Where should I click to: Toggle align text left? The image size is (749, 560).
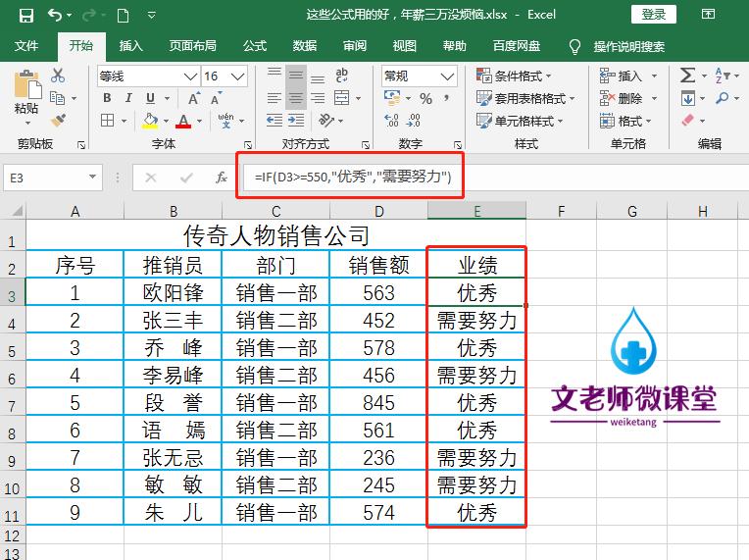point(275,98)
